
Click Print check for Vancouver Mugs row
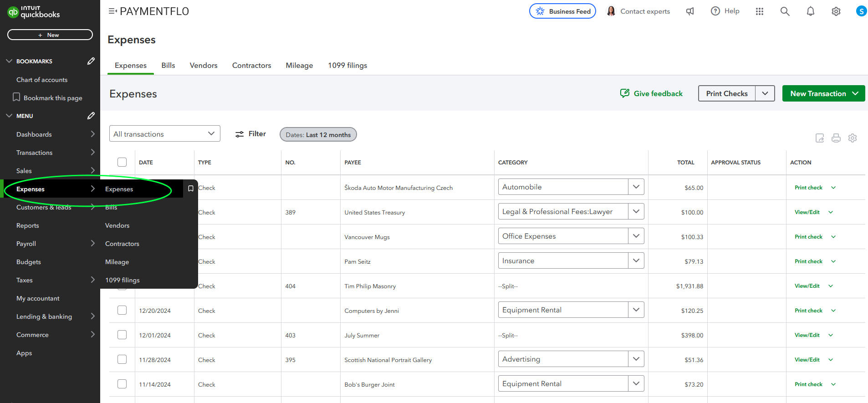pos(808,237)
